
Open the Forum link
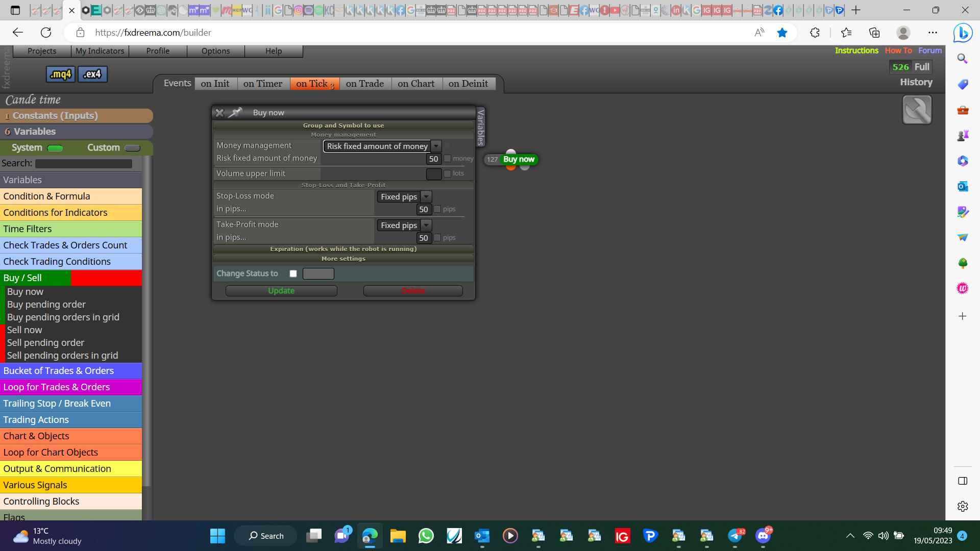point(930,51)
